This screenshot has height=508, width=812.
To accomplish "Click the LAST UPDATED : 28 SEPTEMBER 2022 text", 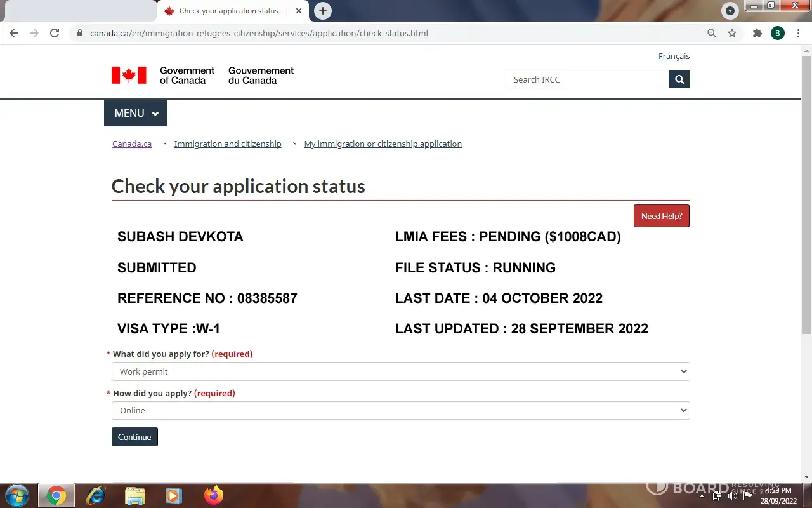I will pos(521,329).
